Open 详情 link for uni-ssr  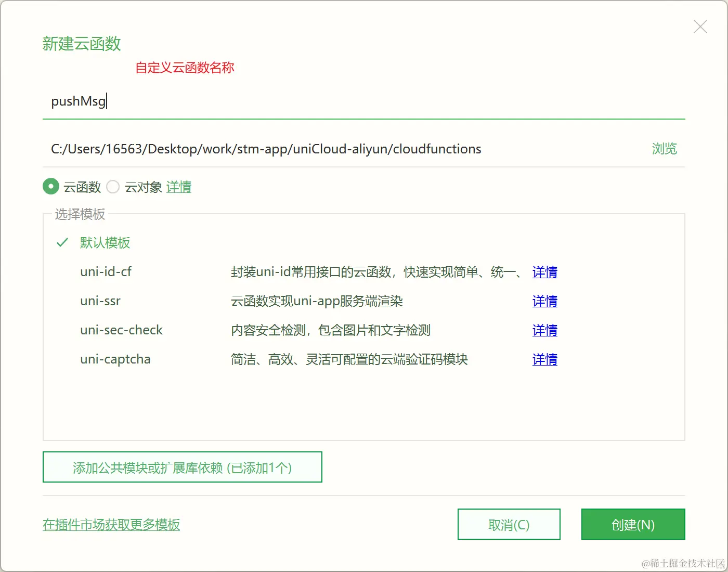pyautogui.click(x=545, y=301)
